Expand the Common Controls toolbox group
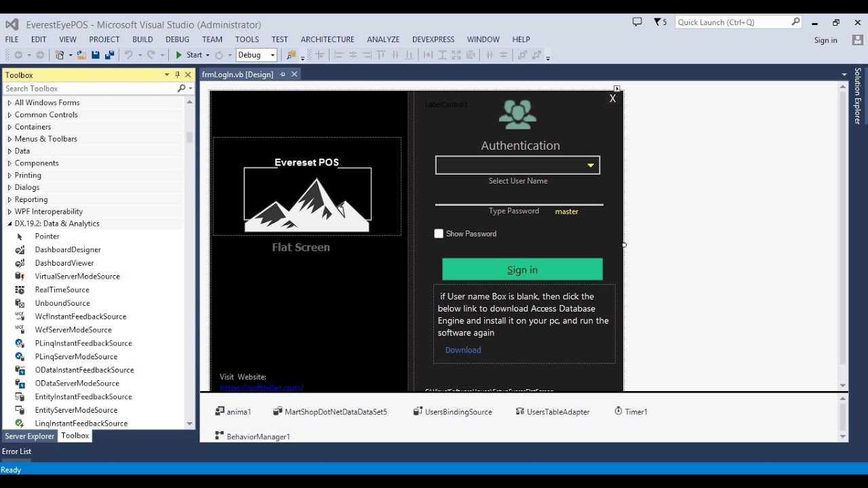This screenshot has width=868, height=488. (x=9, y=115)
